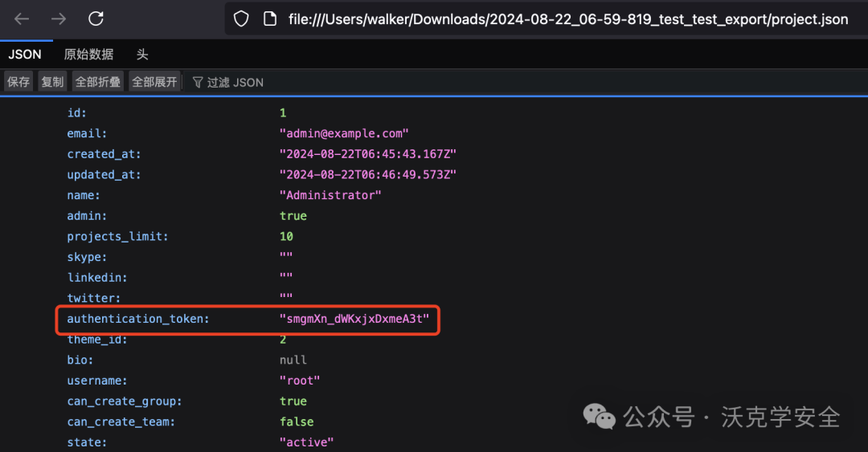The image size is (868, 452).
Task: Switch to the 原始数据 tab
Action: click(88, 55)
